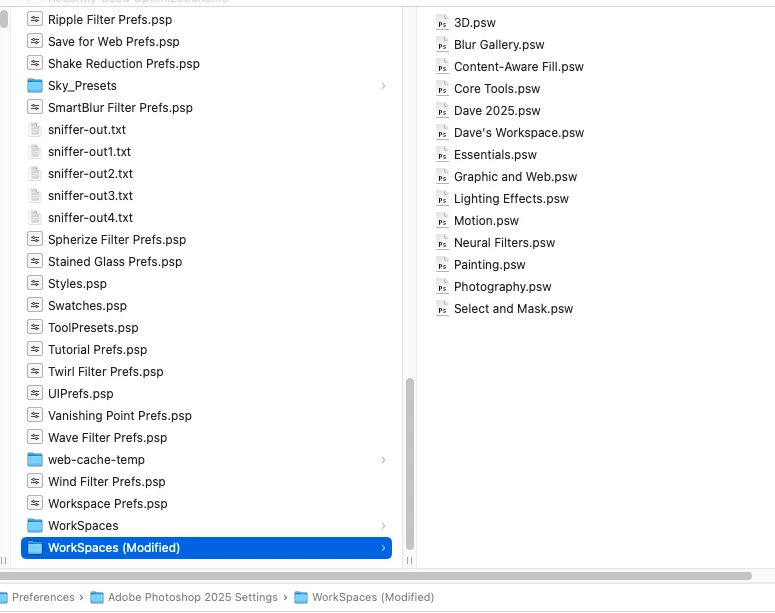Click the Painting.psw file icon

pyautogui.click(x=442, y=264)
